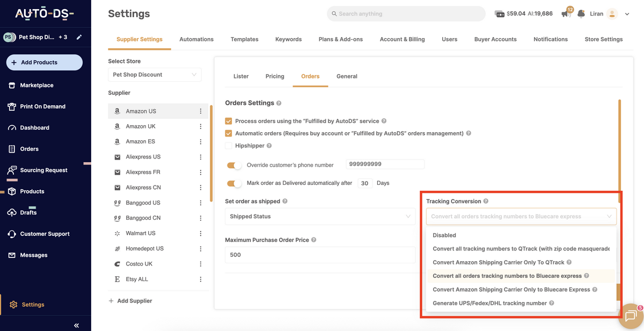
Task: Click the wallet icon next to $59.04
Action: pos(501,13)
